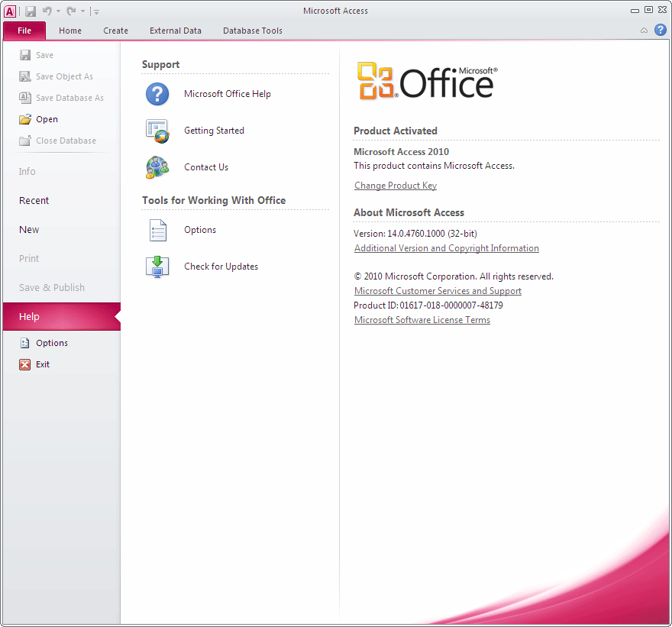672x627 pixels.
Task: Open Microsoft Software License Terms link
Action: pyautogui.click(x=422, y=320)
